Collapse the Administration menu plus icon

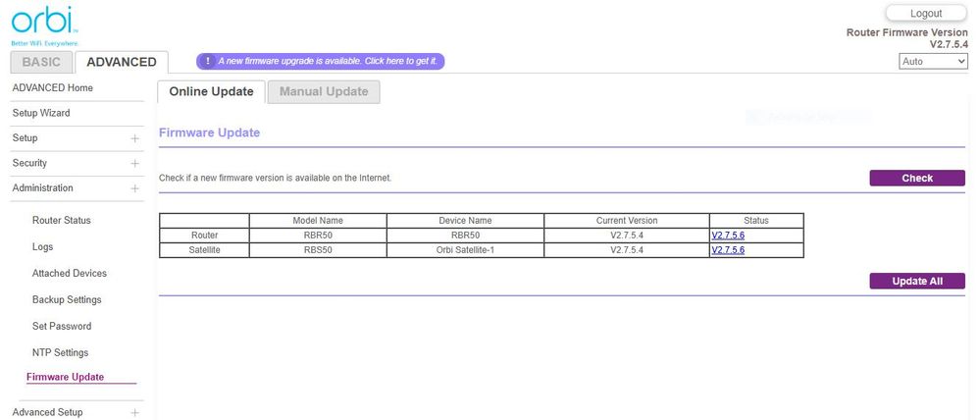(134, 188)
